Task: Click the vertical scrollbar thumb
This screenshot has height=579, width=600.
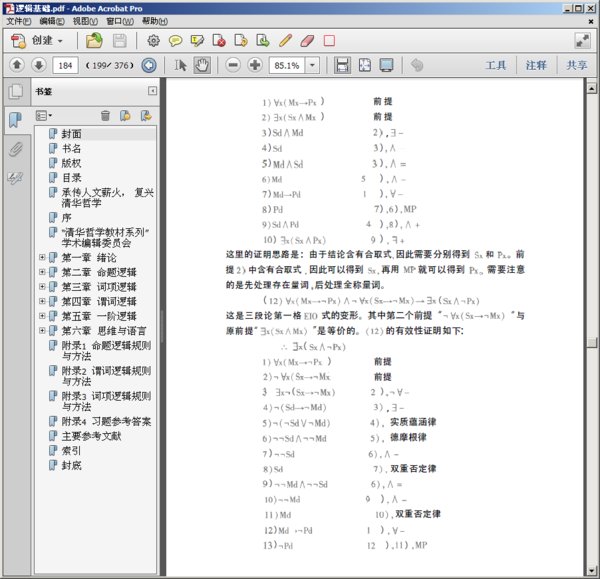Action: pos(591,342)
